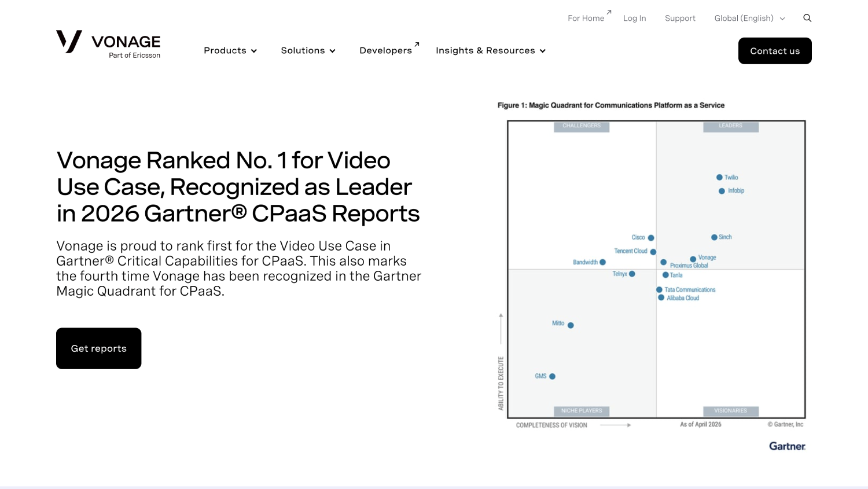Click the Get reports button
Image resolution: width=868 pixels, height=489 pixels.
point(99,348)
